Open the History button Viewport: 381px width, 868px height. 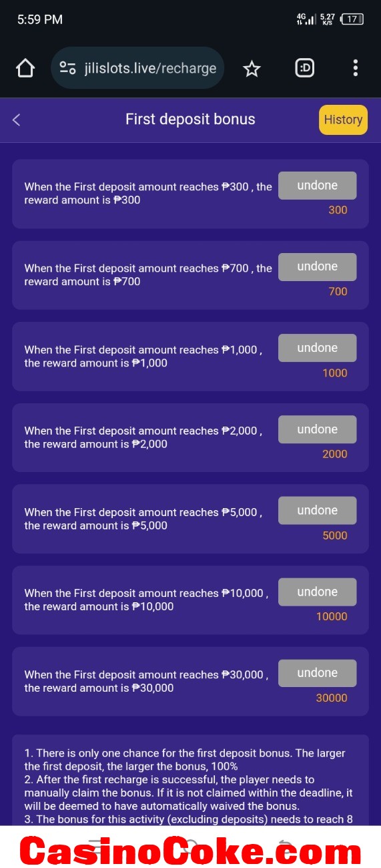[x=343, y=120]
